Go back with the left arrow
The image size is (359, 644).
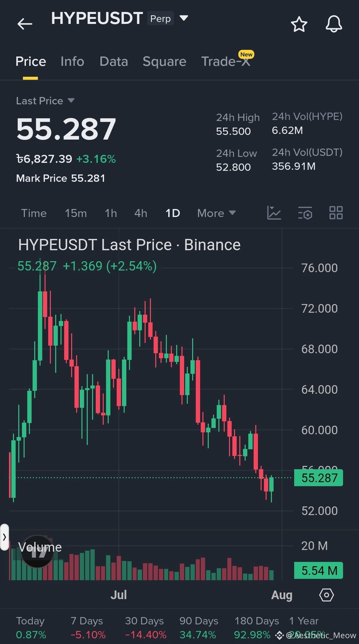(25, 24)
